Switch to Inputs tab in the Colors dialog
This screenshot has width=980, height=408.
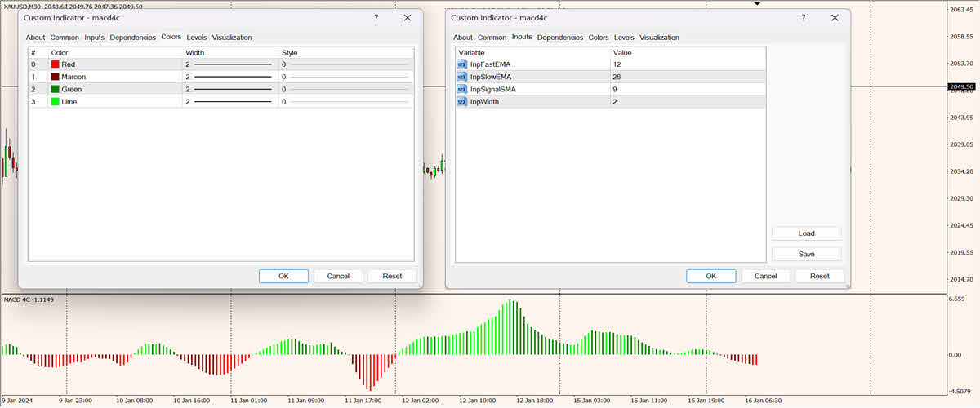(x=94, y=38)
